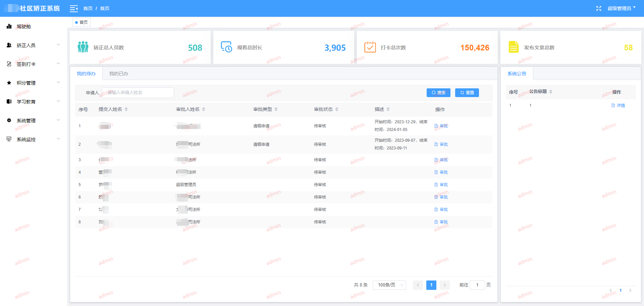Click the 签到打卡 edit icon
Screen dimensions: 644x306
tap(9, 64)
